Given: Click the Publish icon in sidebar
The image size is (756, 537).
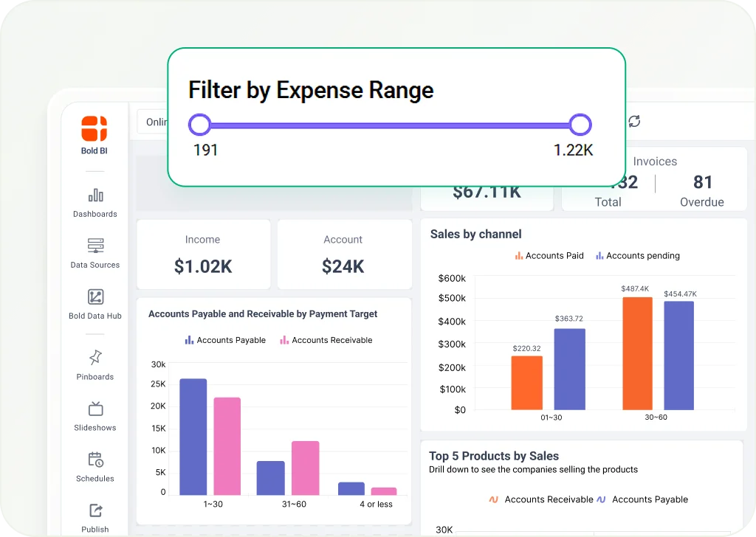Looking at the screenshot, I should (x=95, y=510).
